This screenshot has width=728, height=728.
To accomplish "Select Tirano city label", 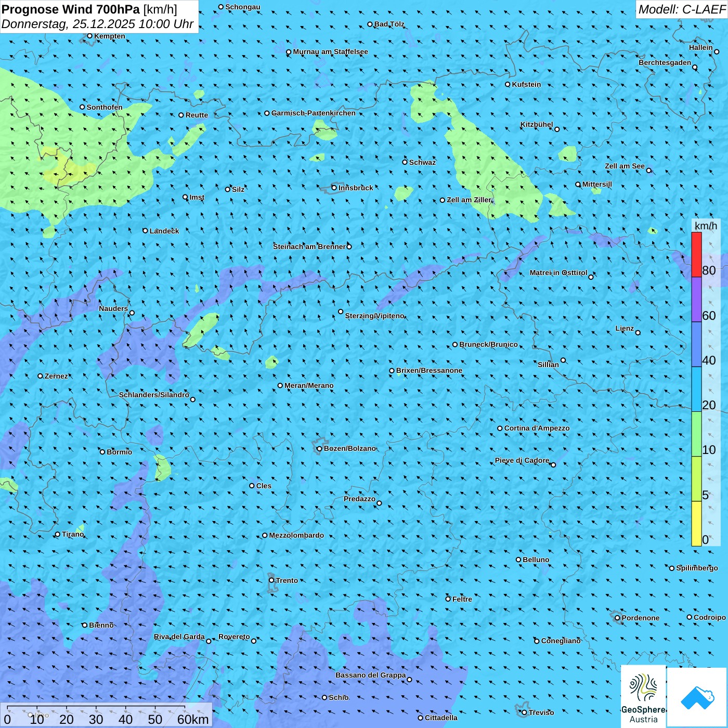I will 73,535.
